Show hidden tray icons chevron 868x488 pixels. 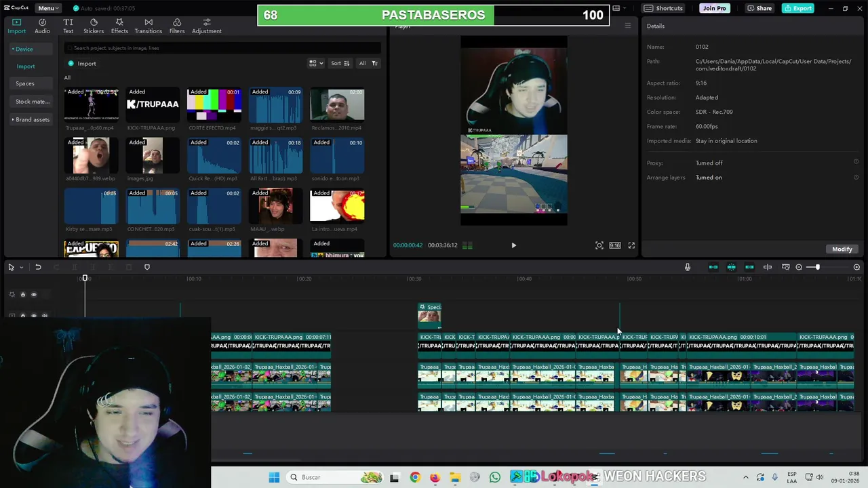pyautogui.click(x=746, y=477)
